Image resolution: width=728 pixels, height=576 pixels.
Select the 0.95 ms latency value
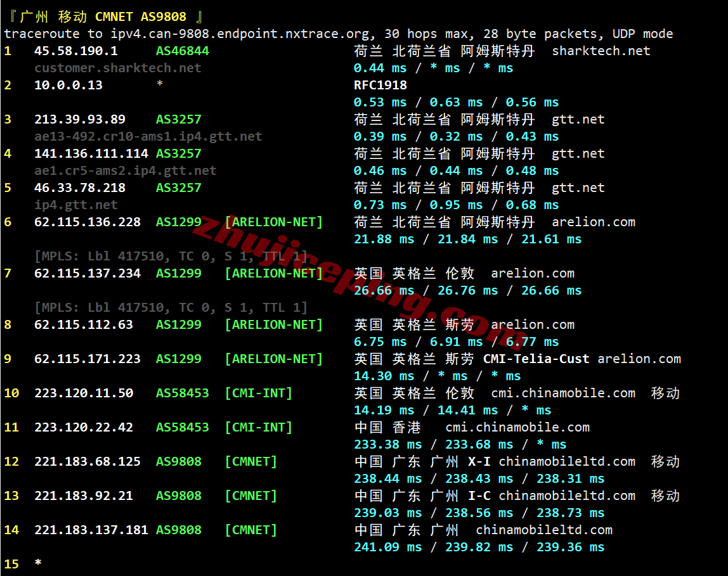pos(457,205)
